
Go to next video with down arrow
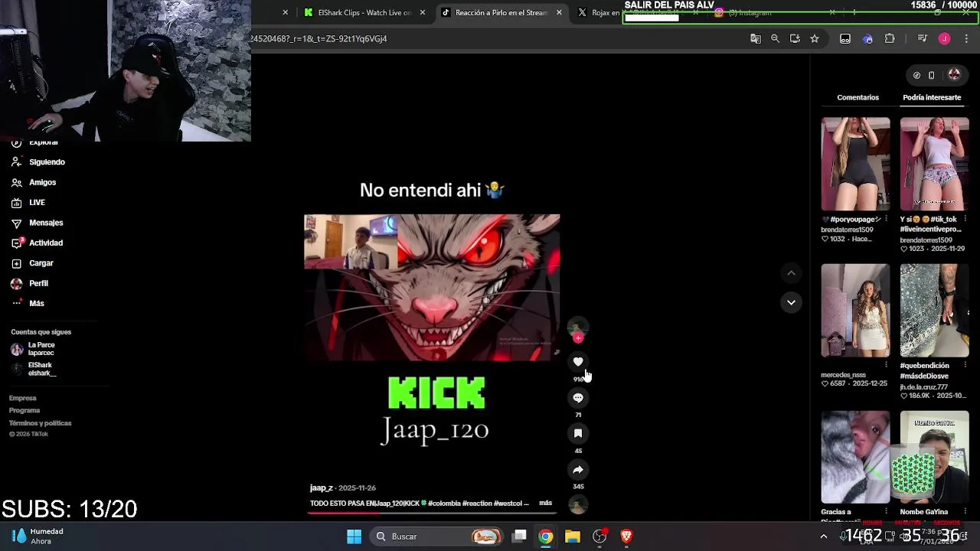point(791,302)
